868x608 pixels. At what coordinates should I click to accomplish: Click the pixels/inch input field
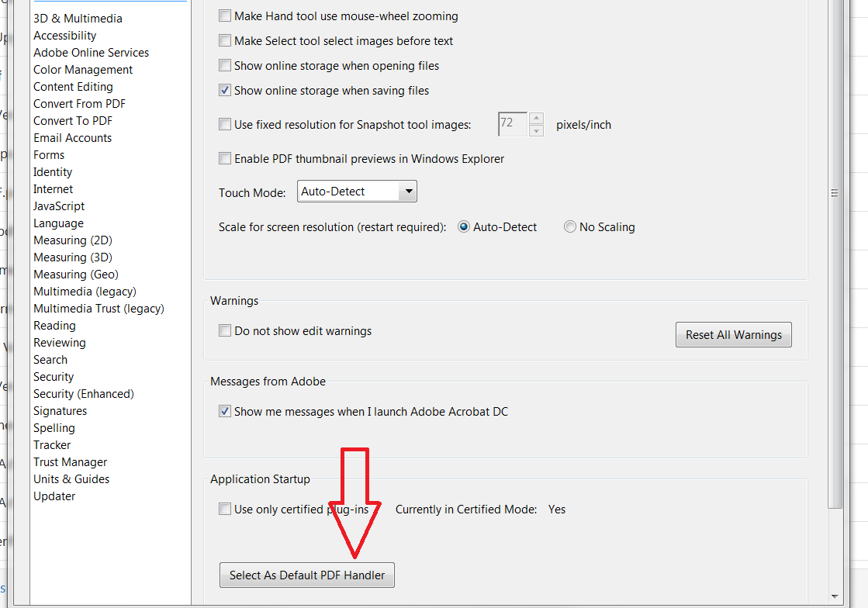511,124
